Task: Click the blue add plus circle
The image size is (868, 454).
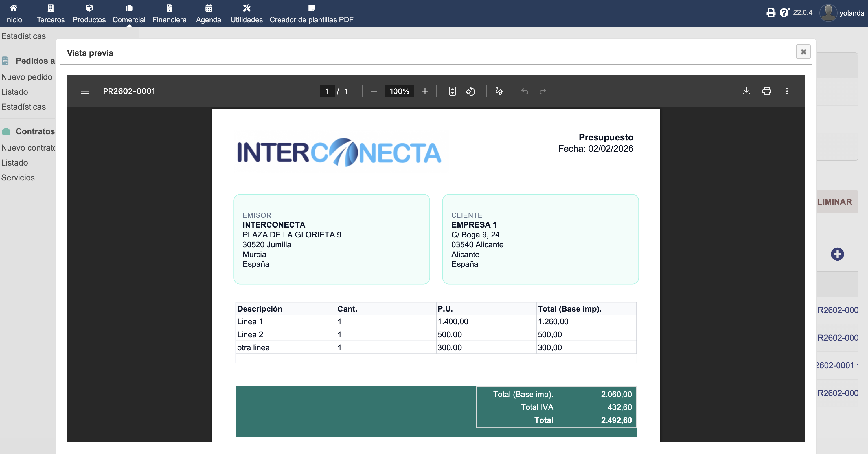Action: [x=837, y=254]
